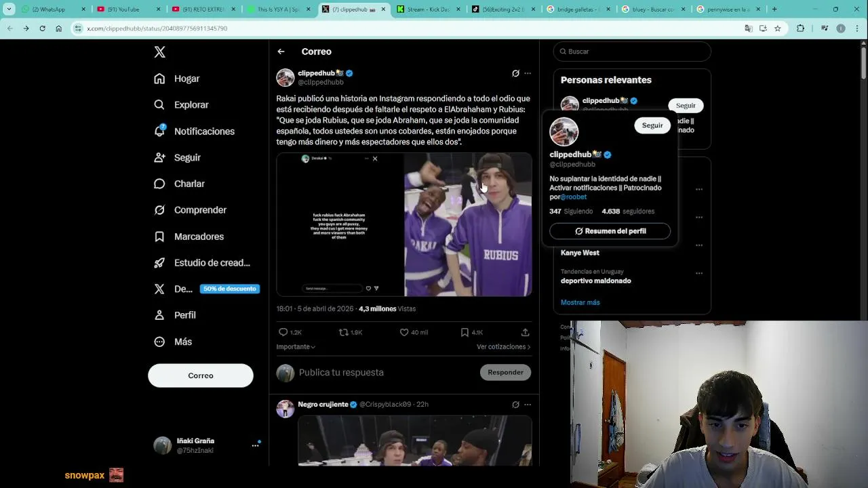This screenshot has height=488, width=868.
Task: Click the browser reload icon
Action: 42,28
